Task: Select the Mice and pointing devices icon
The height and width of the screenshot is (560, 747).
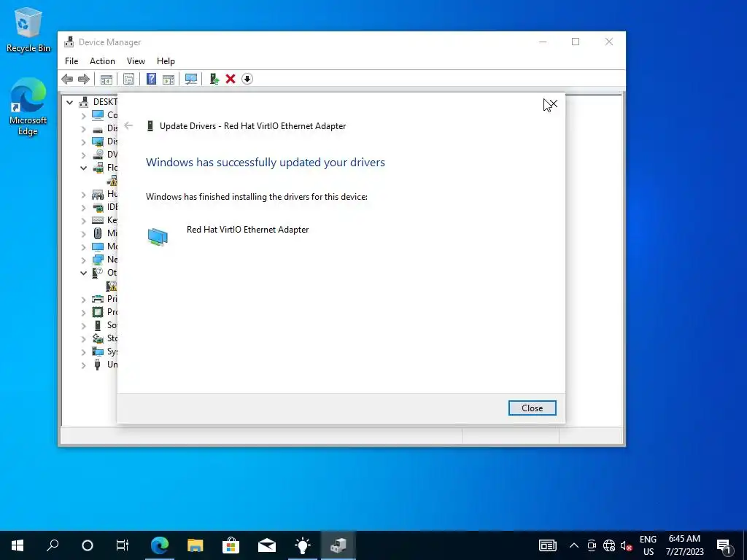Action: tap(98, 233)
